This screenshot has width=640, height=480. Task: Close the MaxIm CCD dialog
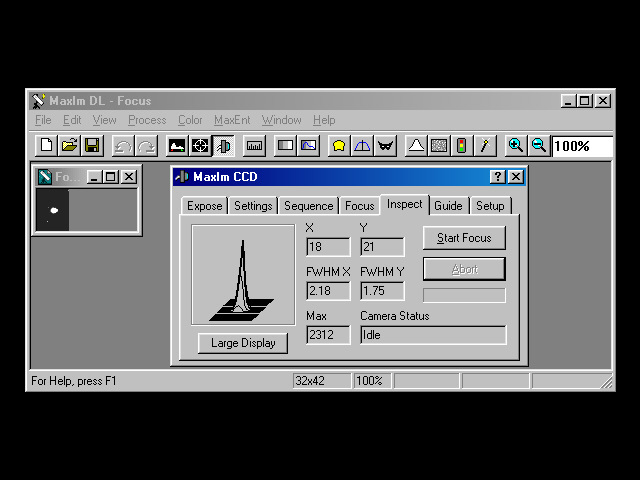(516, 177)
